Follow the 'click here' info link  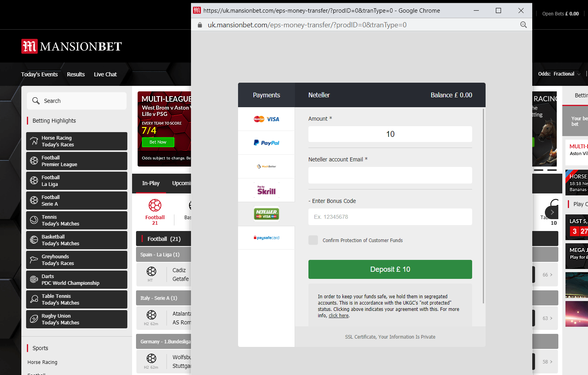[x=338, y=316]
